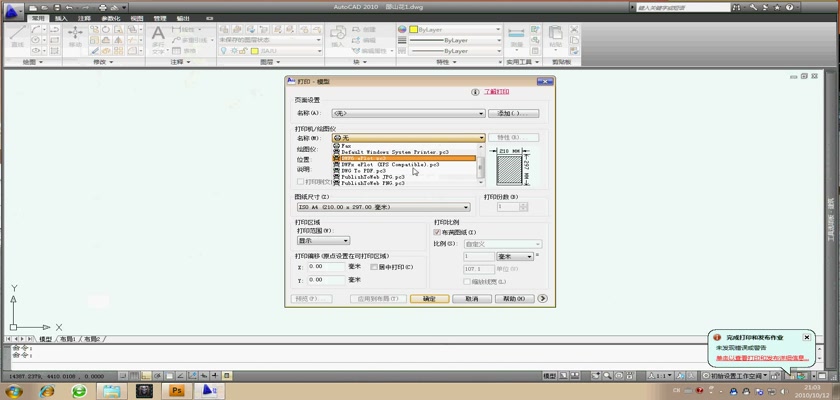The width and height of the screenshot is (840, 400).
Task: Switch to the 注释 (Annotate) ribbon tab
Action: pos(85,18)
